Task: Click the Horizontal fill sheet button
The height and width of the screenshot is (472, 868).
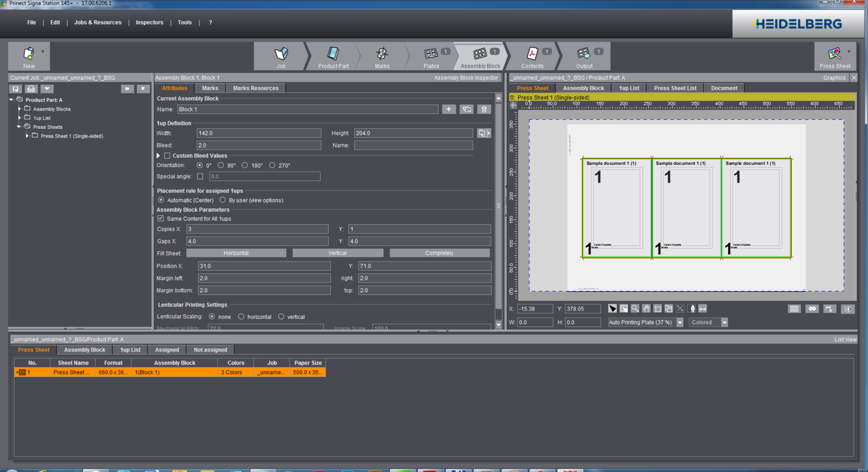Action: (x=236, y=253)
